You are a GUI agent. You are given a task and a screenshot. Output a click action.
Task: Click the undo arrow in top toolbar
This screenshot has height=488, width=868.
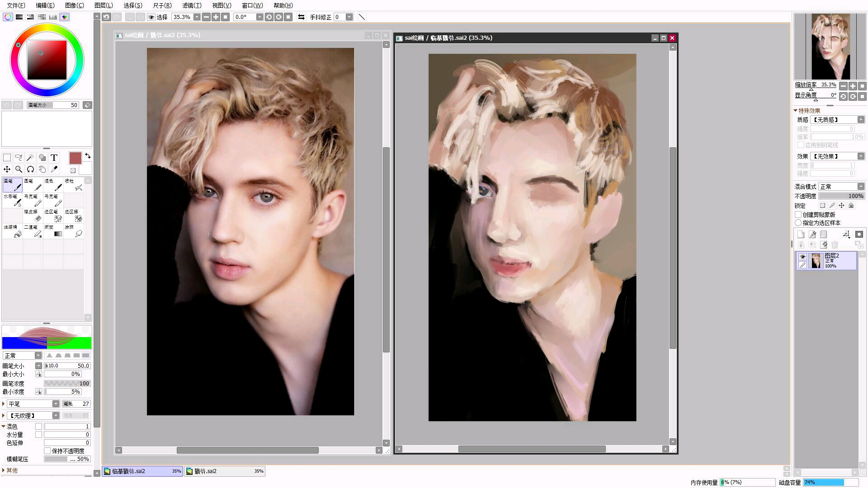(106, 17)
